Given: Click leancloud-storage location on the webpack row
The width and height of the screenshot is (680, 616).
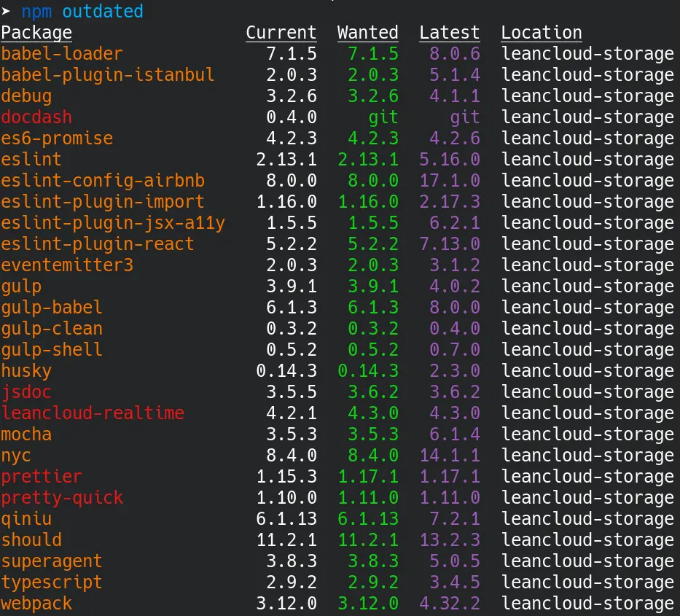Looking at the screenshot, I should click(587, 603).
